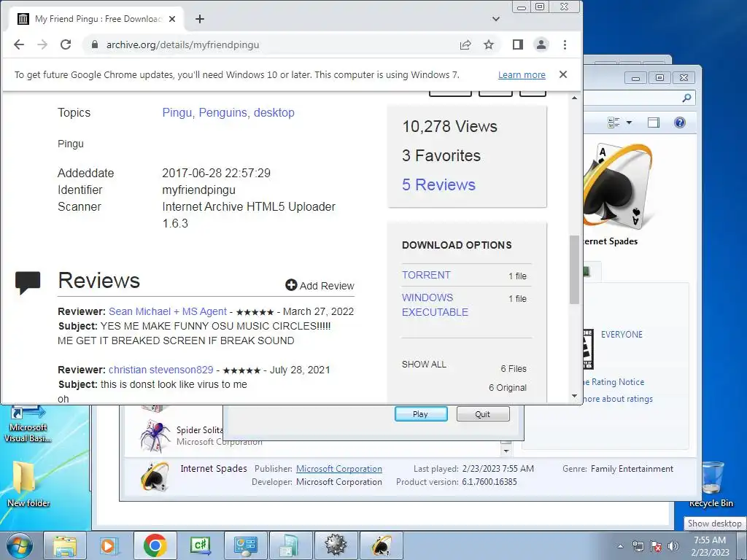The image size is (747, 560).
Task: Open Action Center flag icon
Action: (656, 546)
